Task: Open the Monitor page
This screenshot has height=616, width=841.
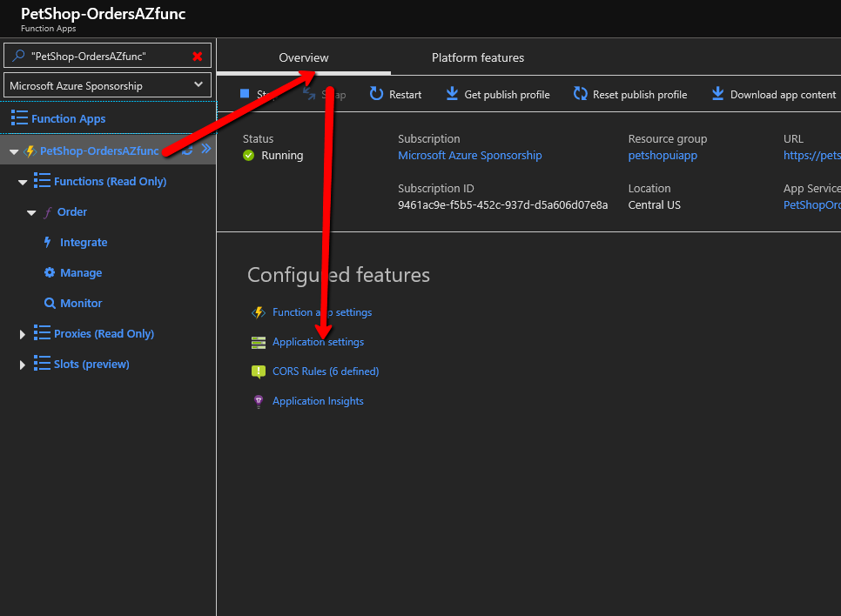Action: pyautogui.click(x=81, y=303)
